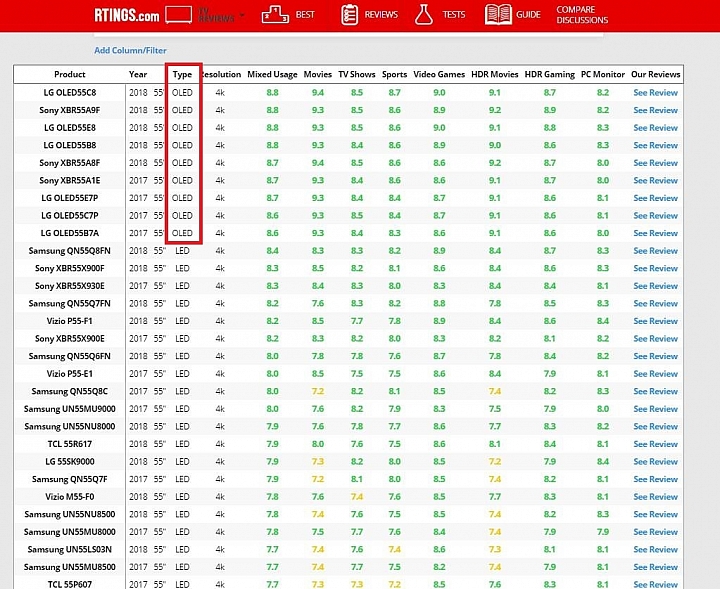The width and height of the screenshot is (720, 589).
Task: Click the Tests flask icon
Action: pos(423,15)
